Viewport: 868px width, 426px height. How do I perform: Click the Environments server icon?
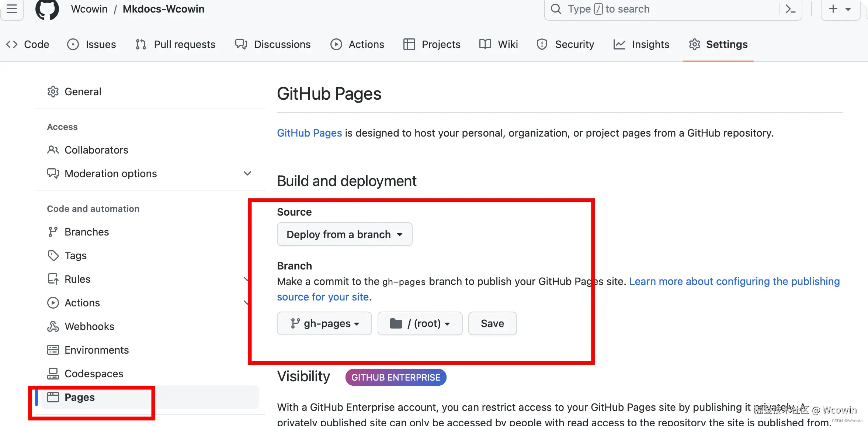[53, 350]
